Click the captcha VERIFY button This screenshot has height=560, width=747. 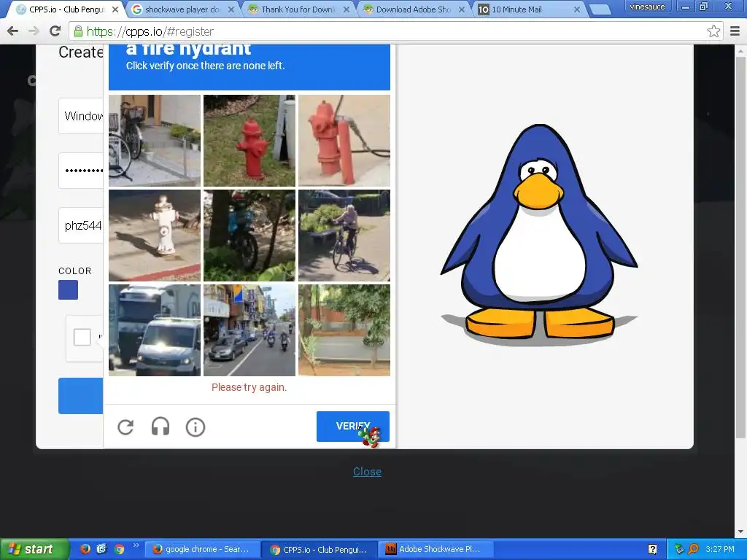click(x=353, y=426)
